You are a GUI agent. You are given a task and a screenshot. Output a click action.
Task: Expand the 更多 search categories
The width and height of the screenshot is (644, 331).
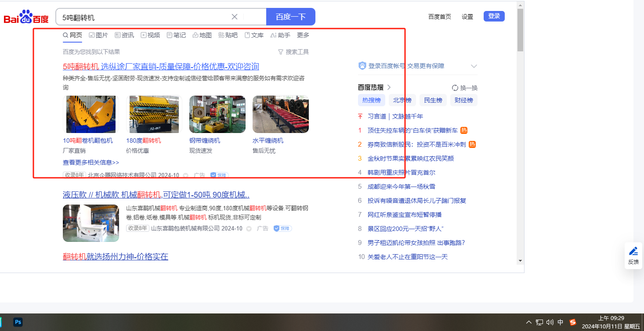click(x=303, y=35)
